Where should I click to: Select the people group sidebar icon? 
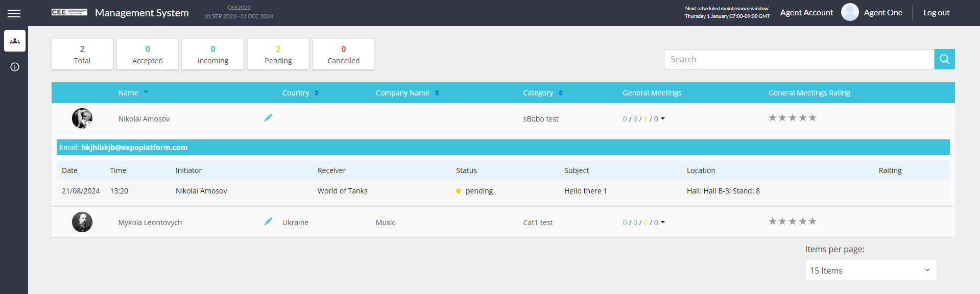tap(15, 41)
